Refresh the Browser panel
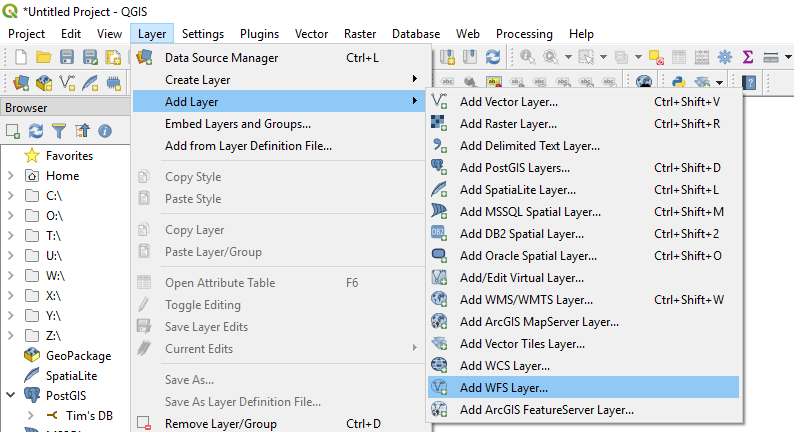 pyautogui.click(x=35, y=131)
